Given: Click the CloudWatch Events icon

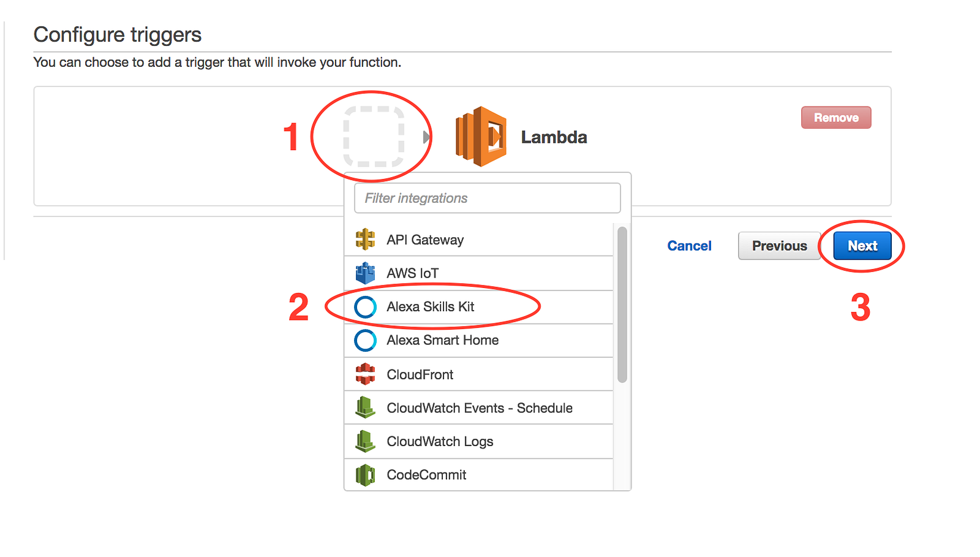Looking at the screenshot, I should (365, 407).
